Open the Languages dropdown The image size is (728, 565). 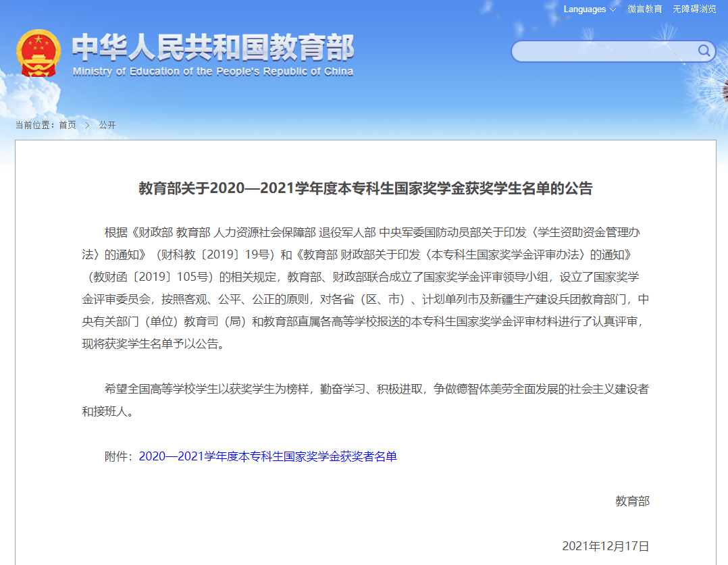point(589,9)
